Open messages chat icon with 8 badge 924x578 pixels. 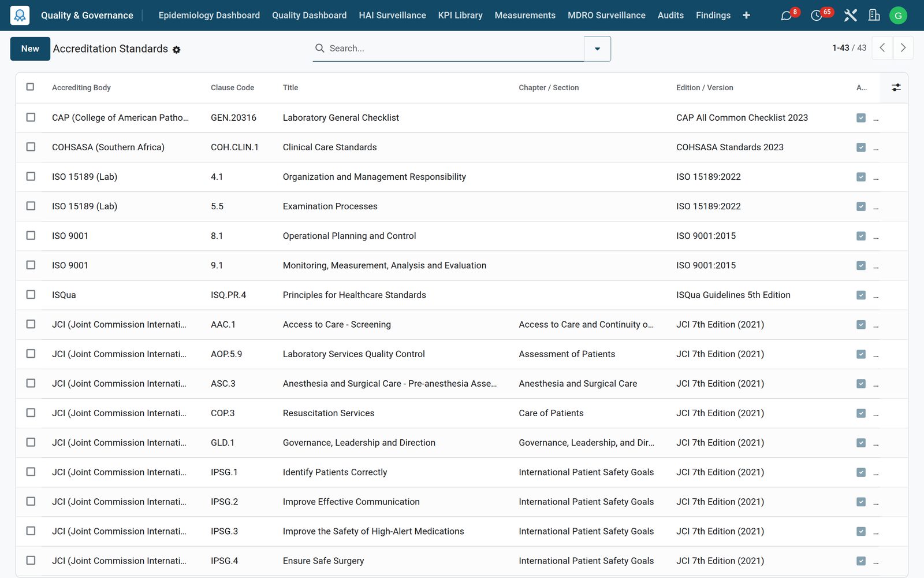tap(786, 16)
